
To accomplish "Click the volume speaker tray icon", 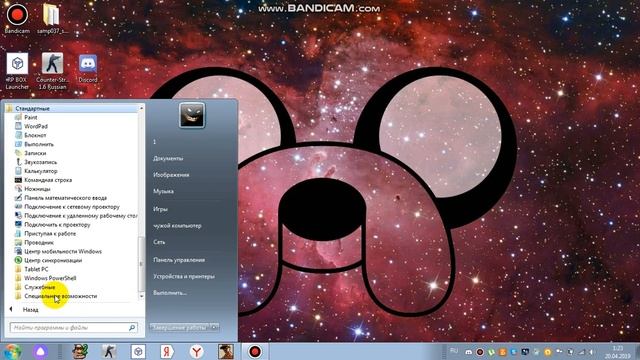I will (591, 352).
